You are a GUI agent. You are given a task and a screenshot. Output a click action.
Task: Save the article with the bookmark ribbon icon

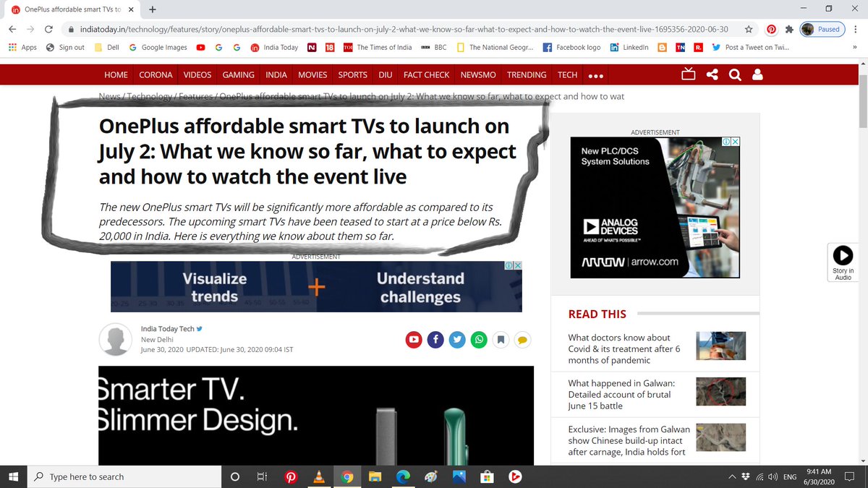[501, 339]
